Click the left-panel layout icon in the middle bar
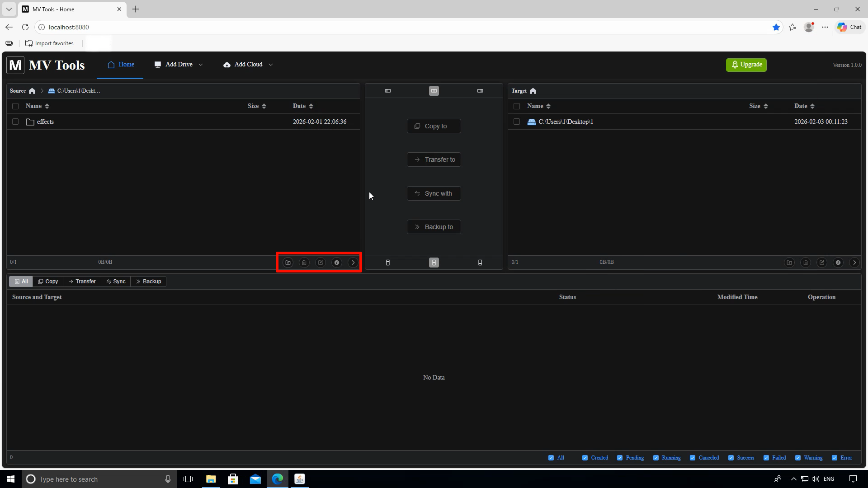868x488 pixels. (388, 90)
